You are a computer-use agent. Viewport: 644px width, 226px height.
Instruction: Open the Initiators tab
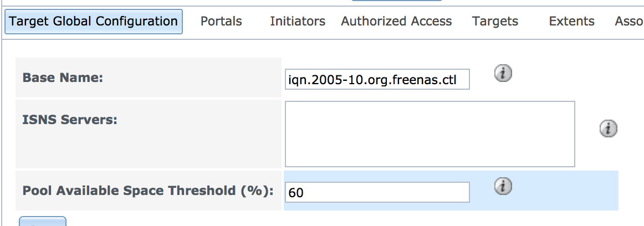pos(298,22)
